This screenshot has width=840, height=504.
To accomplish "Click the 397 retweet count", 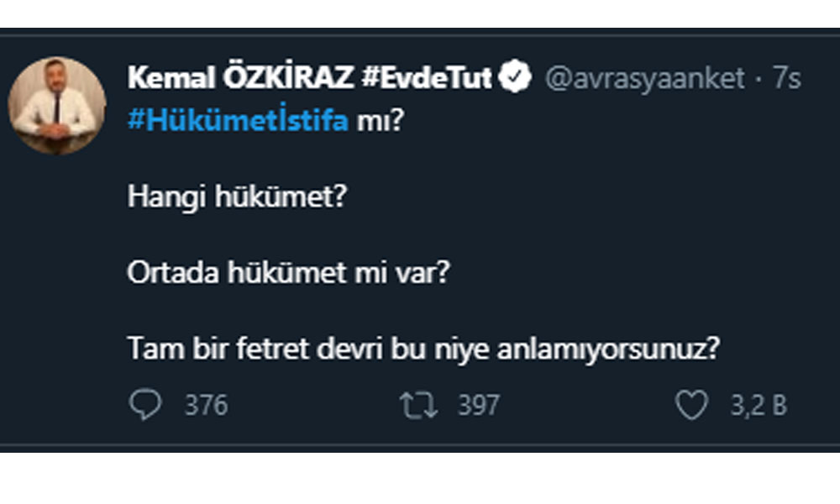I will click(x=478, y=406).
